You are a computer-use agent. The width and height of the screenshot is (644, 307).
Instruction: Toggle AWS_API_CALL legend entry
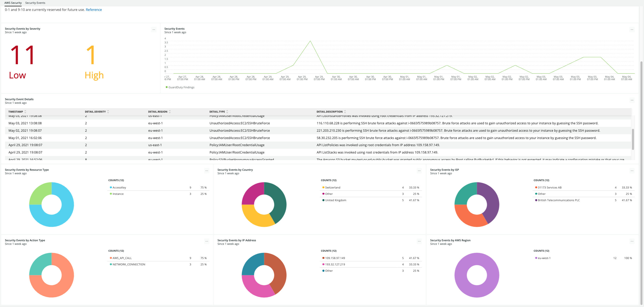pyautogui.click(x=121, y=258)
